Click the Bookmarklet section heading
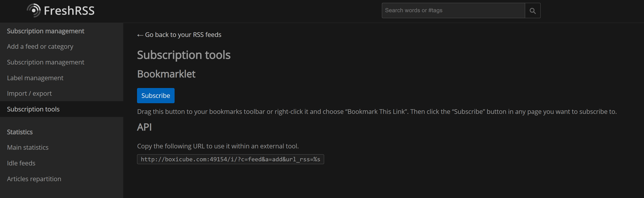 click(x=166, y=74)
